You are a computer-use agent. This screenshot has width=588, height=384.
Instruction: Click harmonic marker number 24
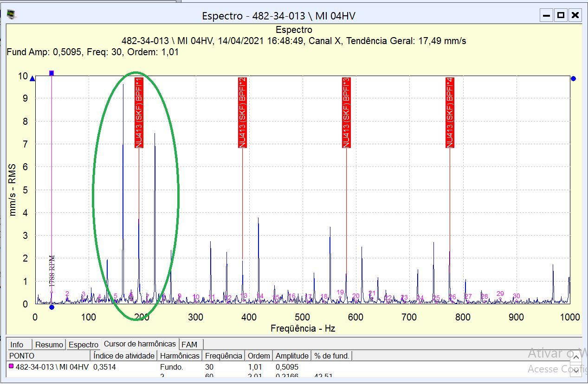point(420,298)
